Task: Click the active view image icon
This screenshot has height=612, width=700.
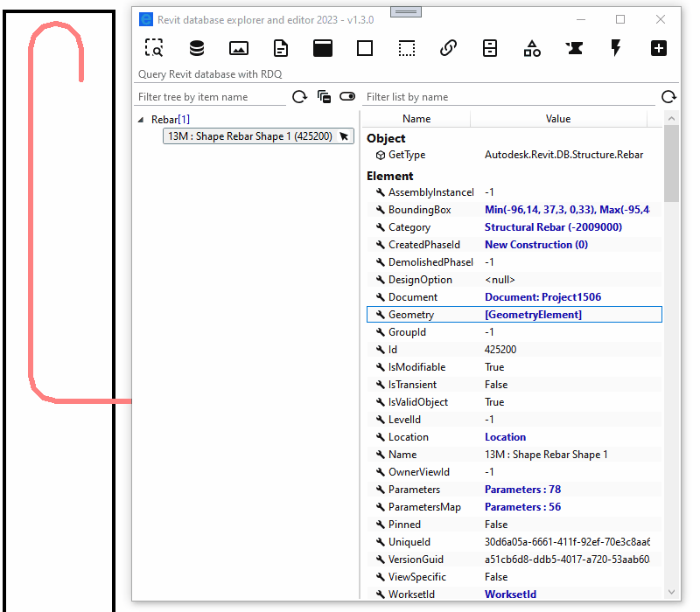Action: pos(239,48)
